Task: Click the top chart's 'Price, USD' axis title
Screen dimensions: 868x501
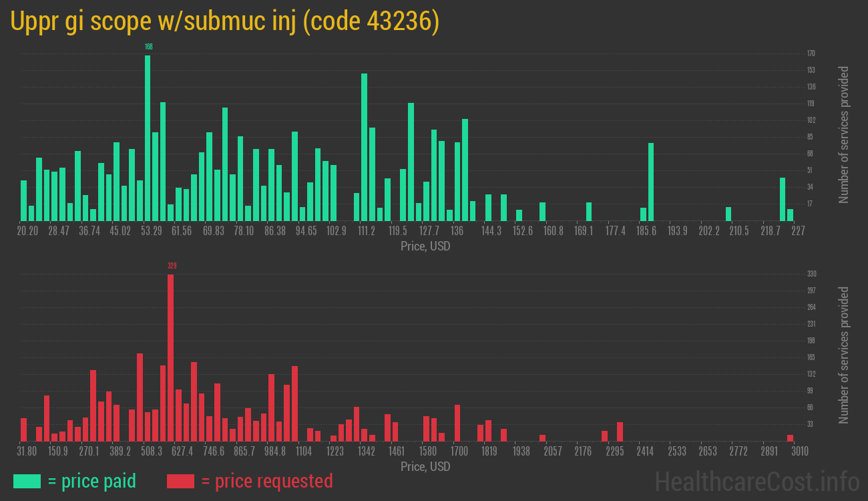Action: (x=425, y=246)
